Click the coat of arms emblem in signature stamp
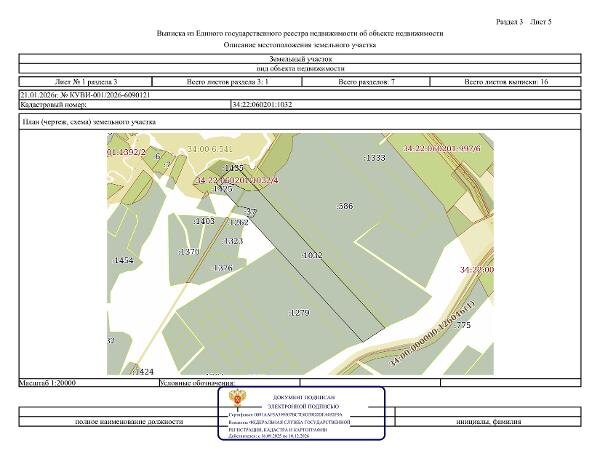 click(237, 399)
